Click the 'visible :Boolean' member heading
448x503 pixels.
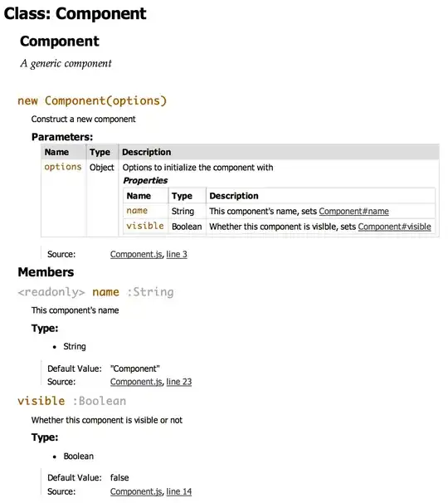tap(72, 401)
